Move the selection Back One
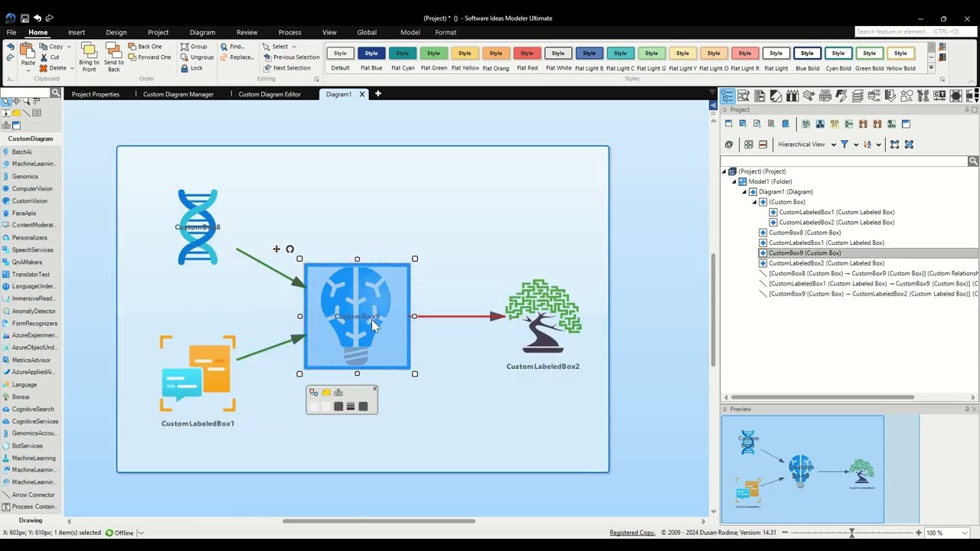980x551 pixels. [145, 47]
